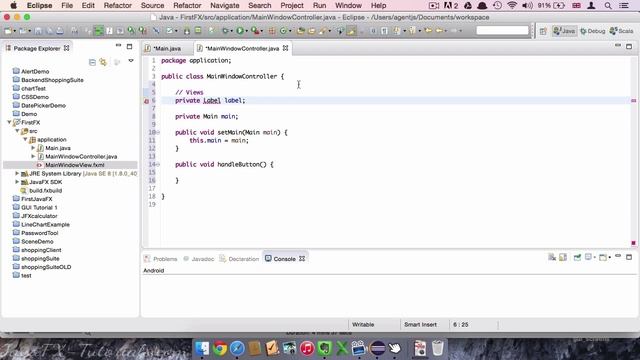The width and height of the screenshot is (640, 360).
Task: Open New dropdown arrow in toolbar
Action: pos(14,31)
